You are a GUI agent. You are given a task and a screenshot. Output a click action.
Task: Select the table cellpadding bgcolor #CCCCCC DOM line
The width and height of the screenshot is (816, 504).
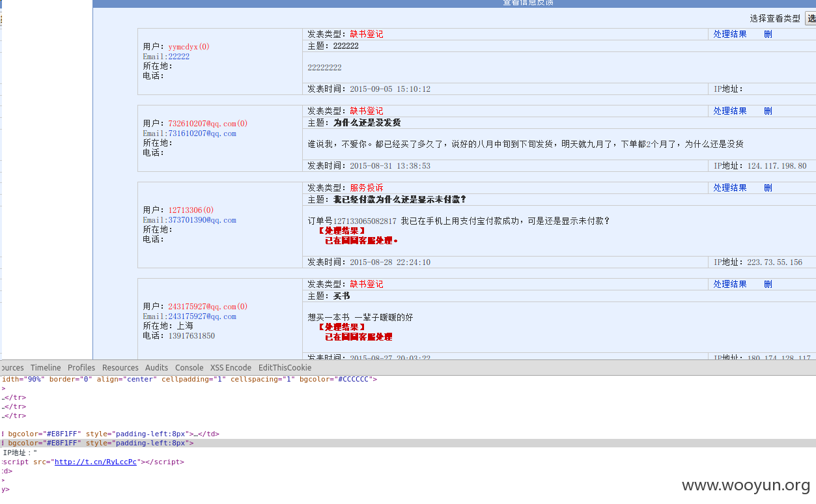coord(189,379)
